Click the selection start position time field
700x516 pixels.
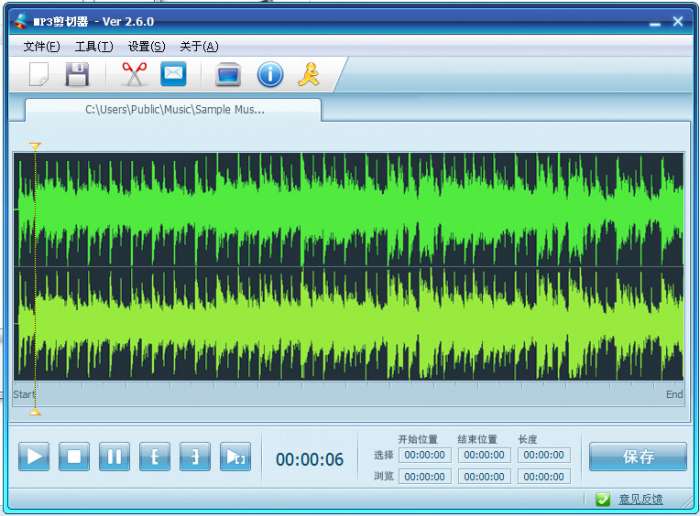point(424,455)
